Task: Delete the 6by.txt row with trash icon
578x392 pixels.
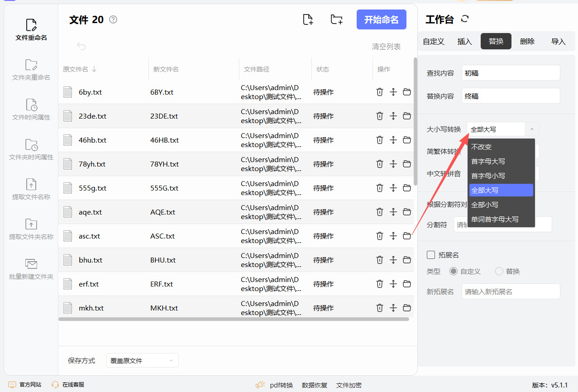Action: (380, 92)
